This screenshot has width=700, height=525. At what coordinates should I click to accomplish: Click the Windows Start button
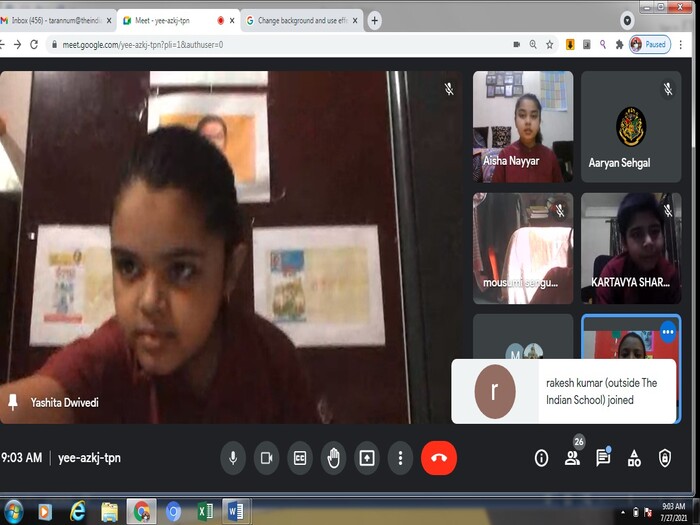(13, 512)
